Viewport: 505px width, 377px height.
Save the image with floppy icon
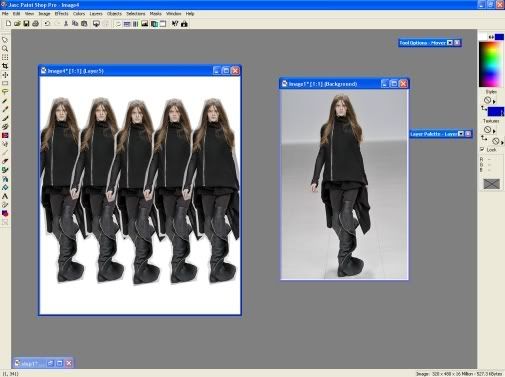pos(26,24)
